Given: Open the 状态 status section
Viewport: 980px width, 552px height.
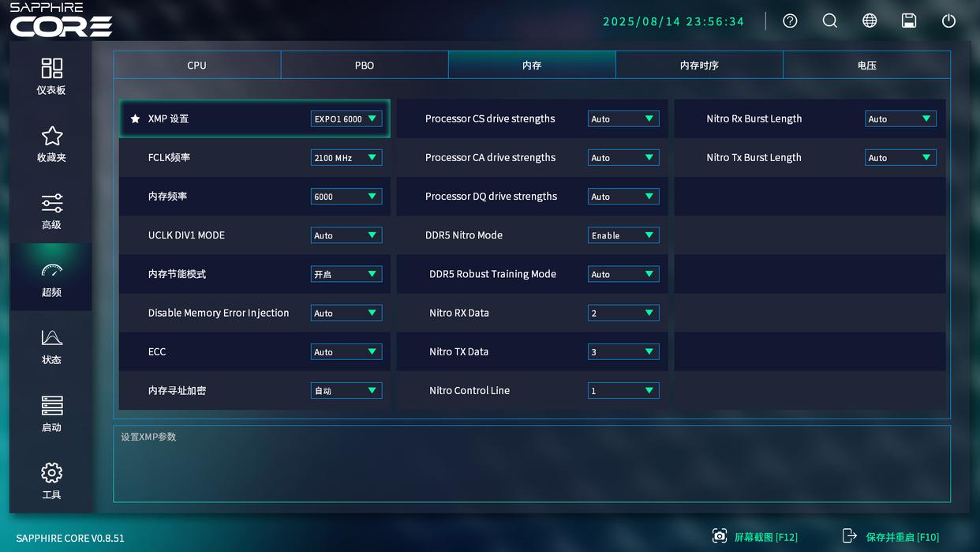Looking at the screenshot, I should point(51,346).
